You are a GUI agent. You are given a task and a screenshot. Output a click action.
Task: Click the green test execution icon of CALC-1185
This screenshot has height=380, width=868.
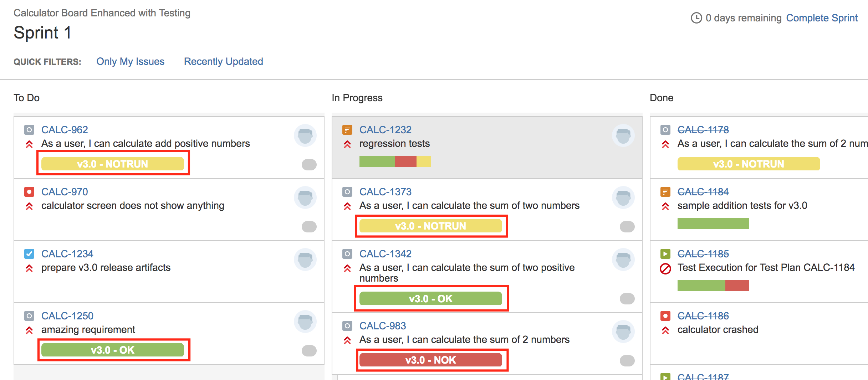(x=665, y=254)
